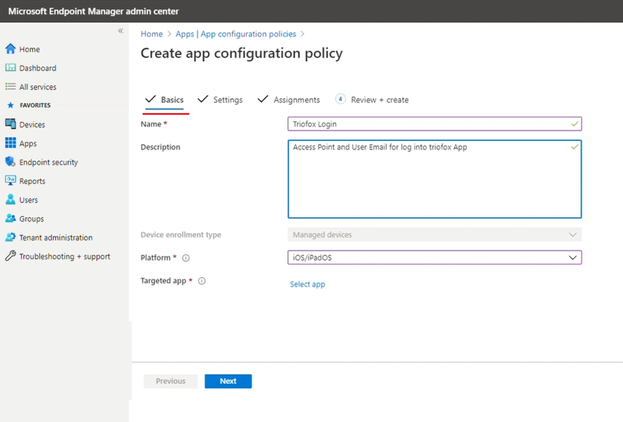Open Troubleshooting + support in the sidebar

(x=65, y=256)
